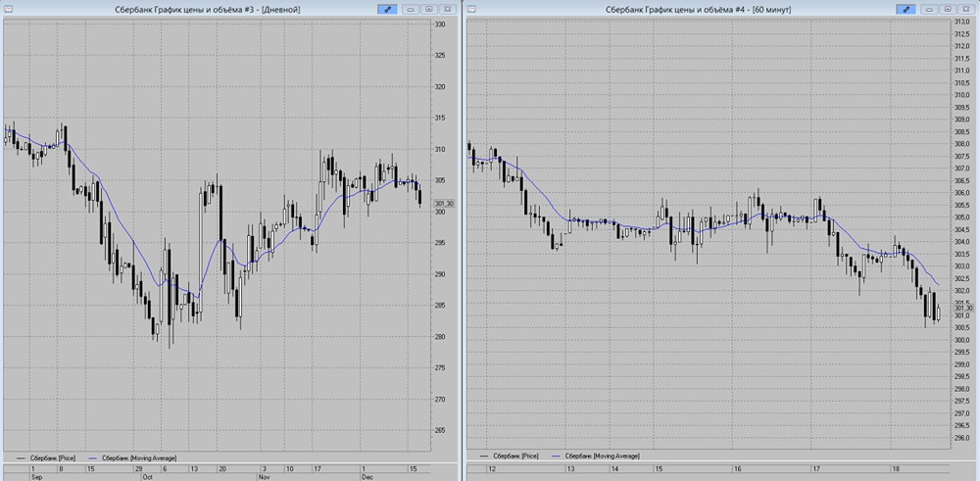
Task: Select title bar 'Сбербанк График цены и объёма #3 - [Дневной]'
Action: (208, 10)
